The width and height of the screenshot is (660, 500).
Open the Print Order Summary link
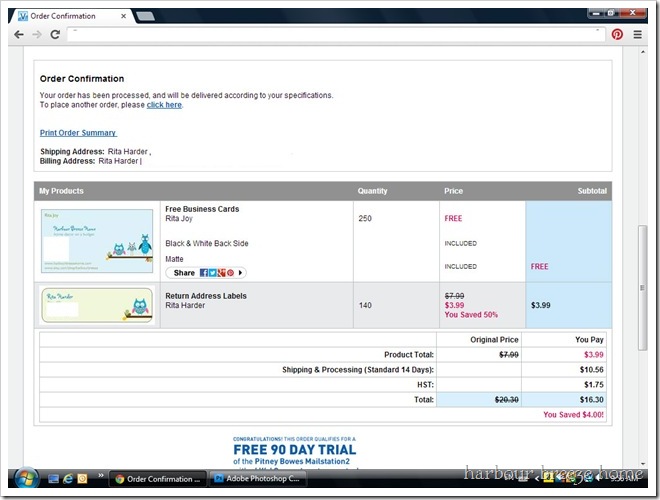(78, 133)
